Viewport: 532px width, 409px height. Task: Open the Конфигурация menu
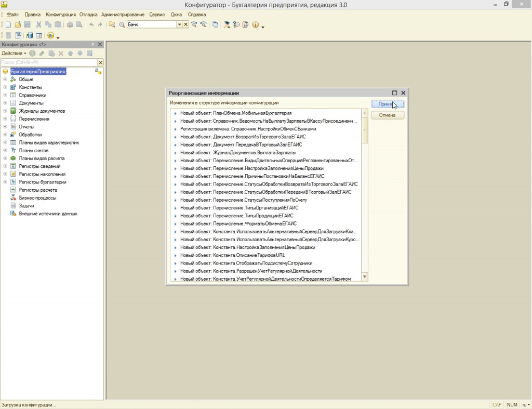pos(61,15)
